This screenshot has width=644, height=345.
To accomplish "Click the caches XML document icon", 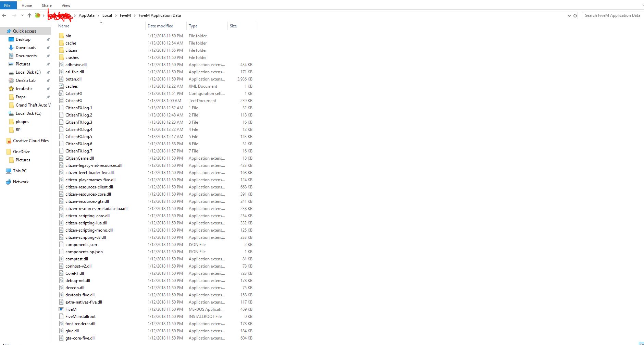I will [x=61, y=86].
